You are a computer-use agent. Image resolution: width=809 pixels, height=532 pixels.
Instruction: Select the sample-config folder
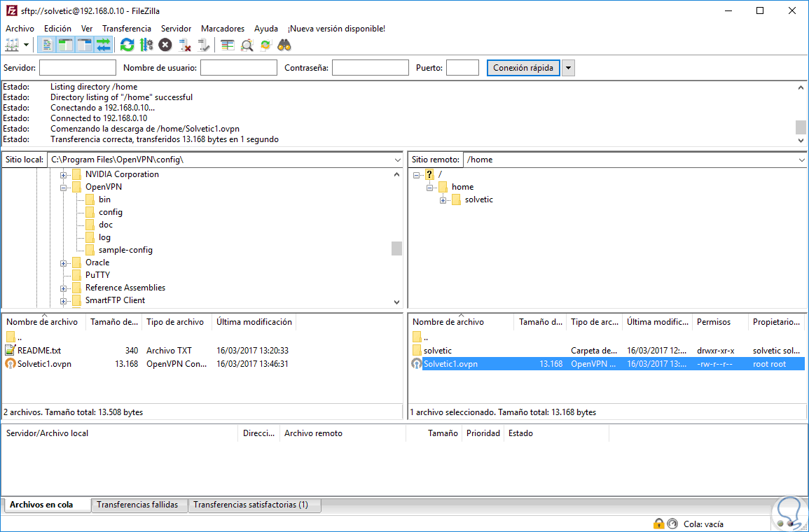[x=125, y=249]
